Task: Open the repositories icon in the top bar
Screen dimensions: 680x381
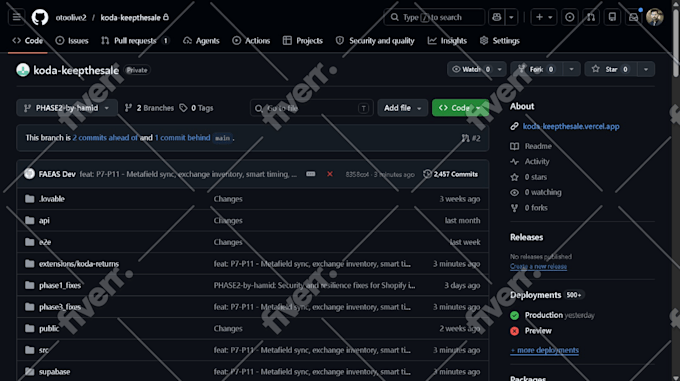Action: 612,17
